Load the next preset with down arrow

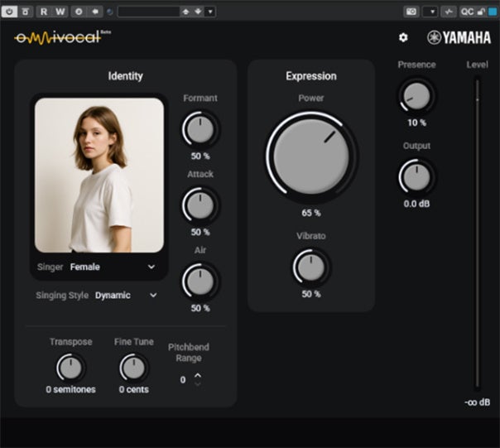198,12
